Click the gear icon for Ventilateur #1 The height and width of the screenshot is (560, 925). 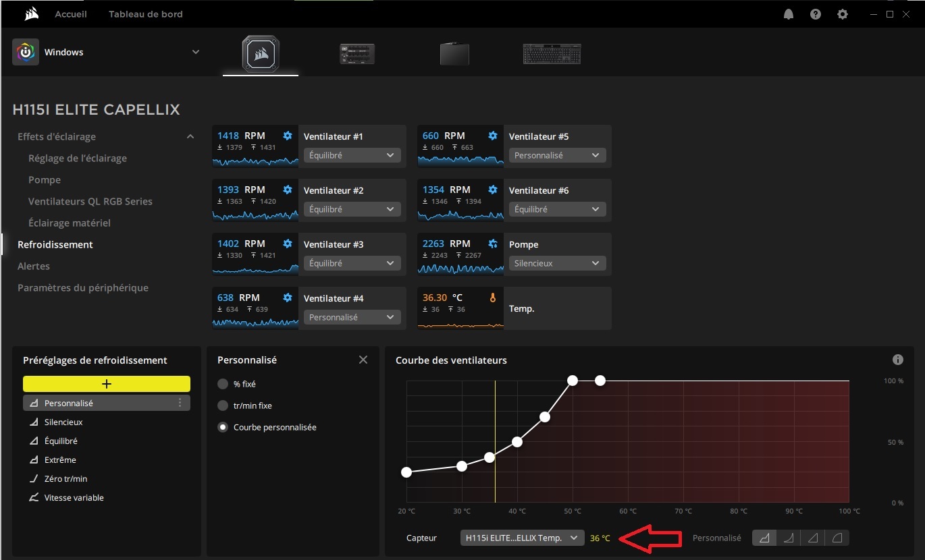point(288,136)
